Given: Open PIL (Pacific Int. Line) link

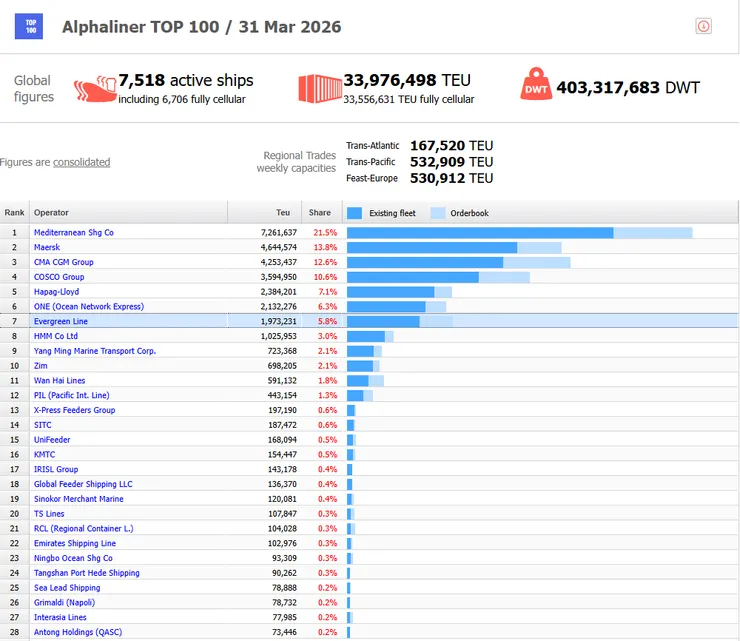Looking at the screenshot, I should [72, 395].
